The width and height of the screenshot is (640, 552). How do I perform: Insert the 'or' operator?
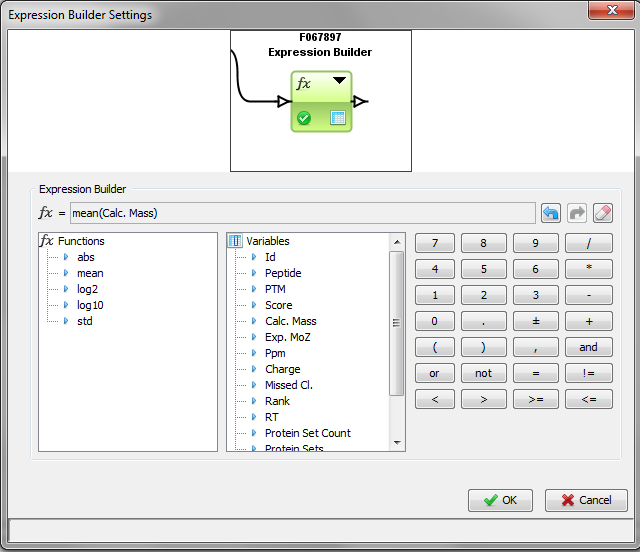tap(435, 373)
